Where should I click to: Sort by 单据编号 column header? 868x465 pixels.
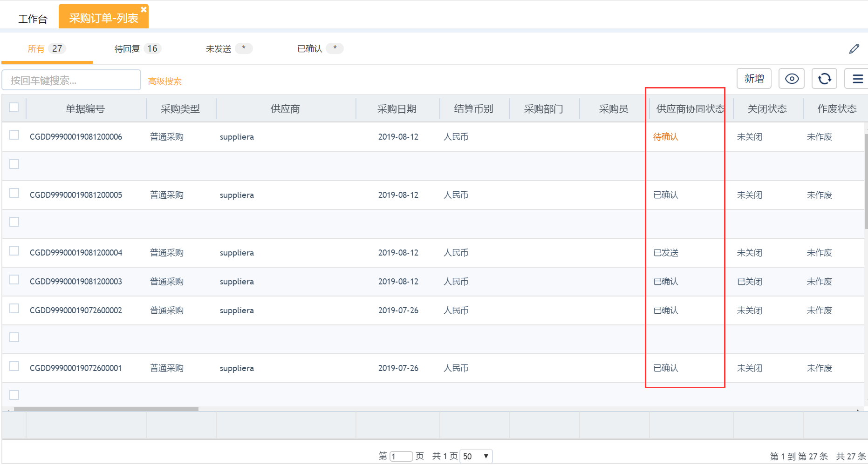coord(85,109)
